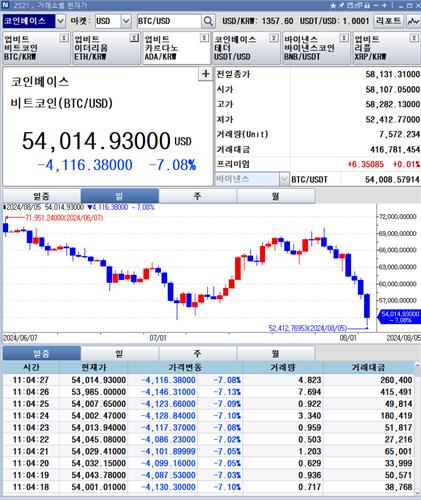Click the I icon on 업비트 카르다노 card

click(x=204, y=38)
